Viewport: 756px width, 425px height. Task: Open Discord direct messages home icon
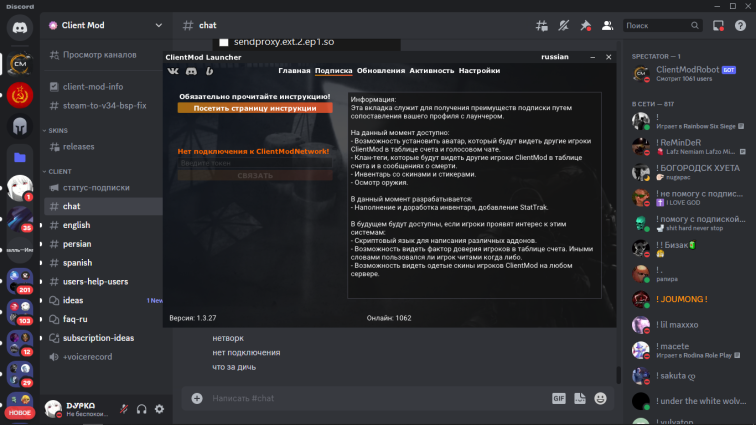click(x=20, y=28)
